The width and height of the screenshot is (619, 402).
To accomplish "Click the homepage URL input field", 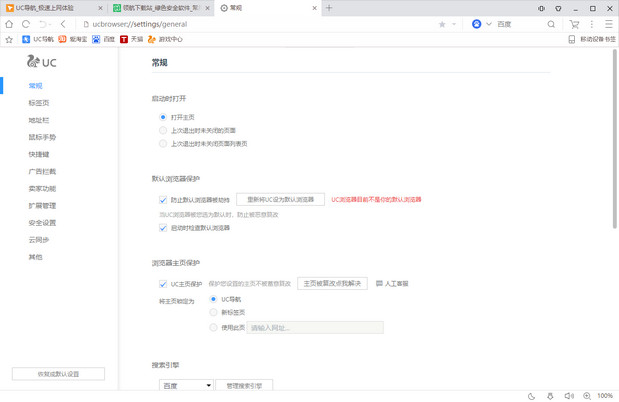I will tap(315, 327).
